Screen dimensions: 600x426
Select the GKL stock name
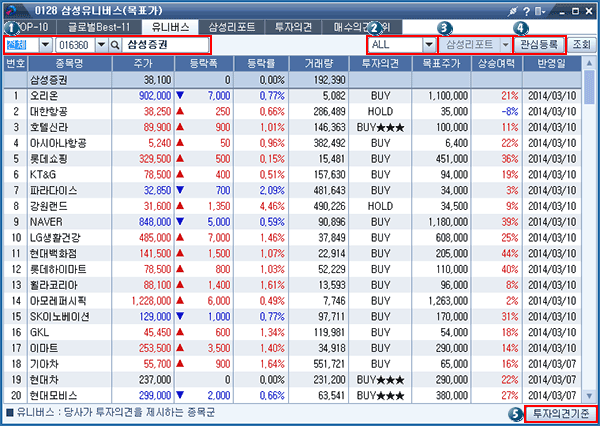(39, 332)
